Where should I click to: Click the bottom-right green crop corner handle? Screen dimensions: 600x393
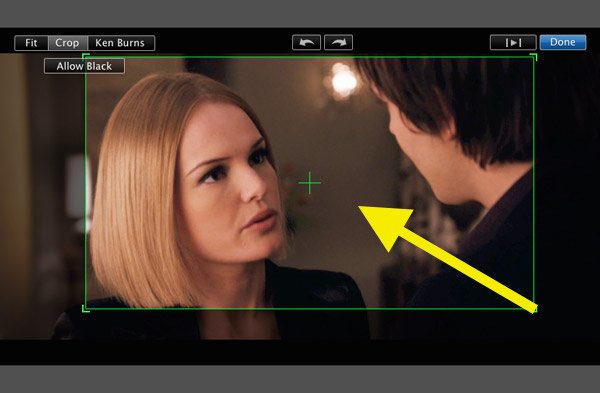pyautogui.click(x=534, y=308)
